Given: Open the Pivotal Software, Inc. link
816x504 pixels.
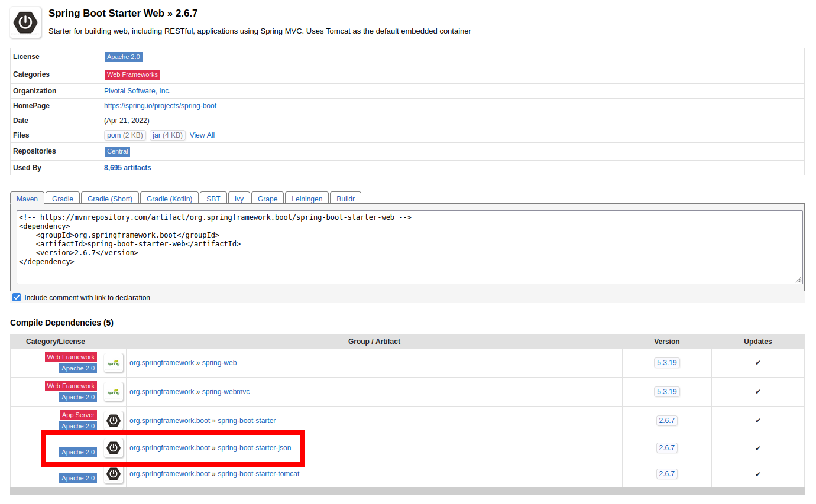Looking at the screenshot, I should click(137, 91).
